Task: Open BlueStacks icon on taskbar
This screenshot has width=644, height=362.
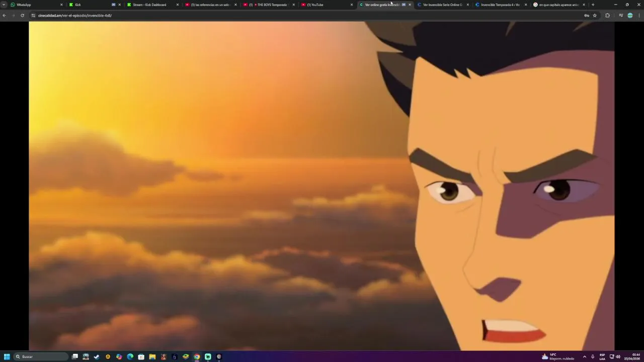Action: (x=186, y=356)
